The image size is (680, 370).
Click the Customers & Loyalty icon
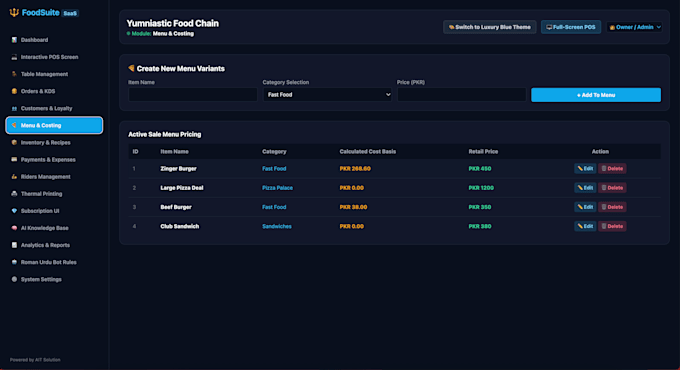point(14,108)
